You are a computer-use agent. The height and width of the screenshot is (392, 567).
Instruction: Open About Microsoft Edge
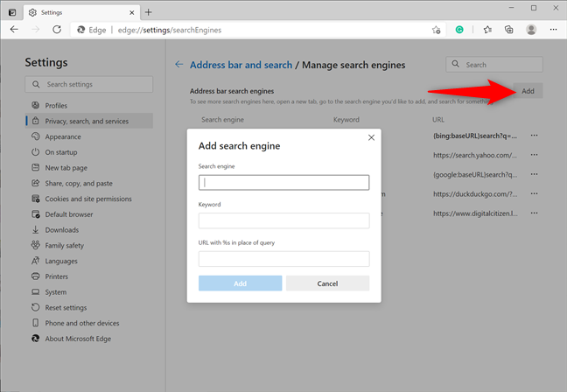click(89, 339)
